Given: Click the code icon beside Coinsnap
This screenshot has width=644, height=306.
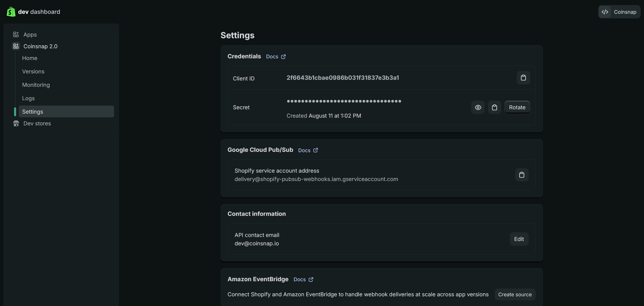Looking at the screenshot, I should (604, 12).
